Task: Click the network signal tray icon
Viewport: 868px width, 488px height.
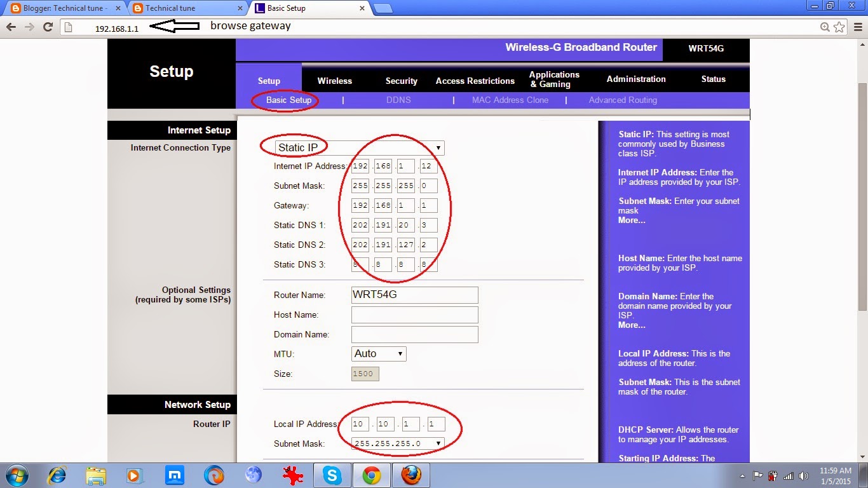Action: (x=789, y=475)
